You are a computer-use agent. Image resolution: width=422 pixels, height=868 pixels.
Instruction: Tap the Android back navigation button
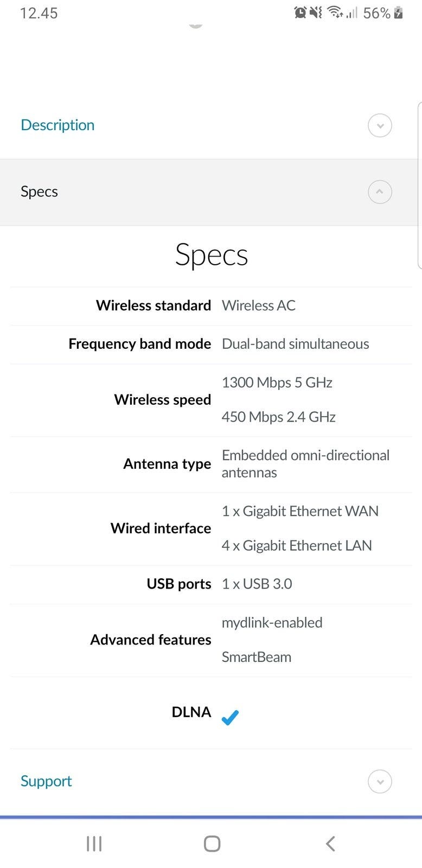pos(330,844)
